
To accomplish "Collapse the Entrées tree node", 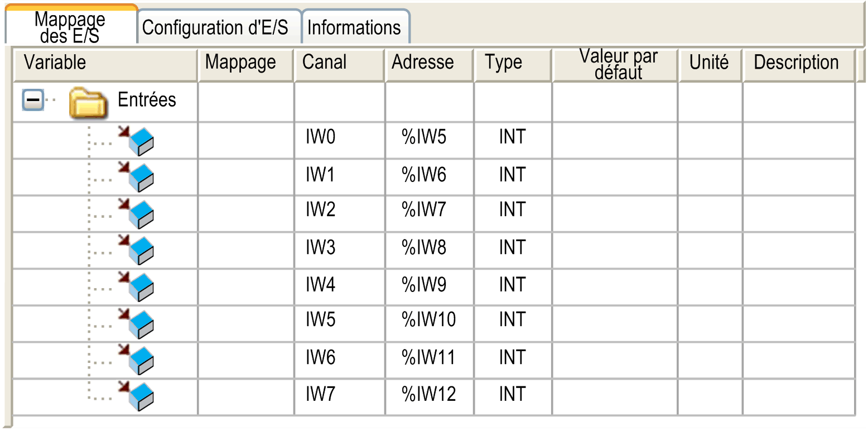I will click(33, 101).
